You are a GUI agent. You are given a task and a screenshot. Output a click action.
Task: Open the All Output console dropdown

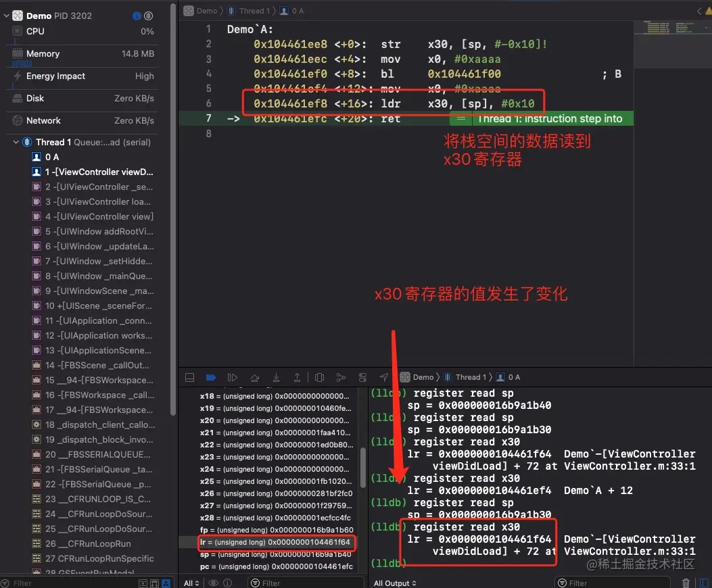click(396, 582)
